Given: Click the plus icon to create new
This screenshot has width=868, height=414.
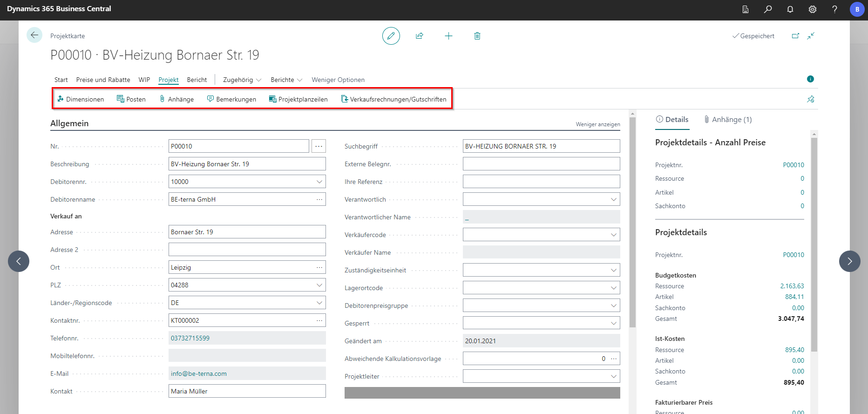Looking at the screenshot, I should 448,36.
